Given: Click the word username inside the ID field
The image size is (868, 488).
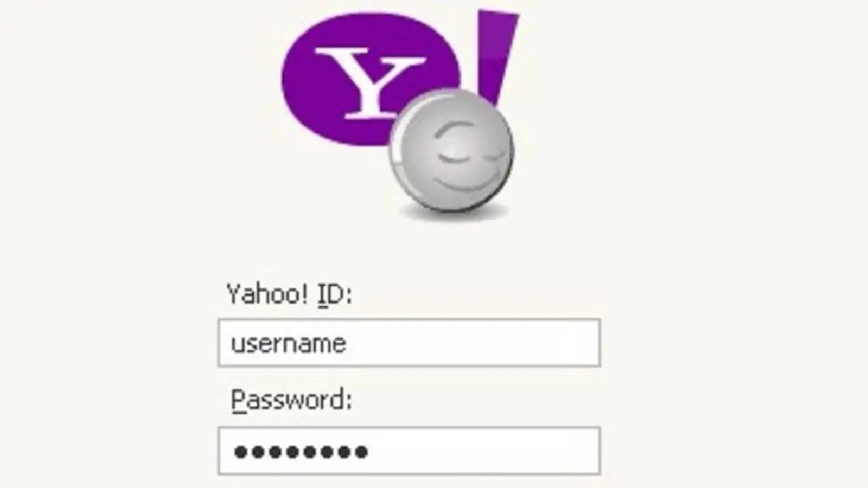Looking at the screenshot, I should pos(288,344).
